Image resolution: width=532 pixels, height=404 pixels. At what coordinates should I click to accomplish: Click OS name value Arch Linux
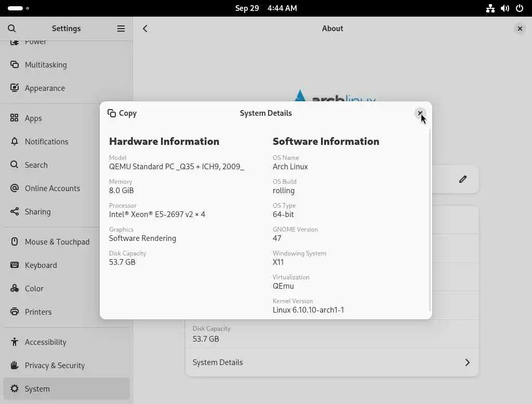point(290,167)
